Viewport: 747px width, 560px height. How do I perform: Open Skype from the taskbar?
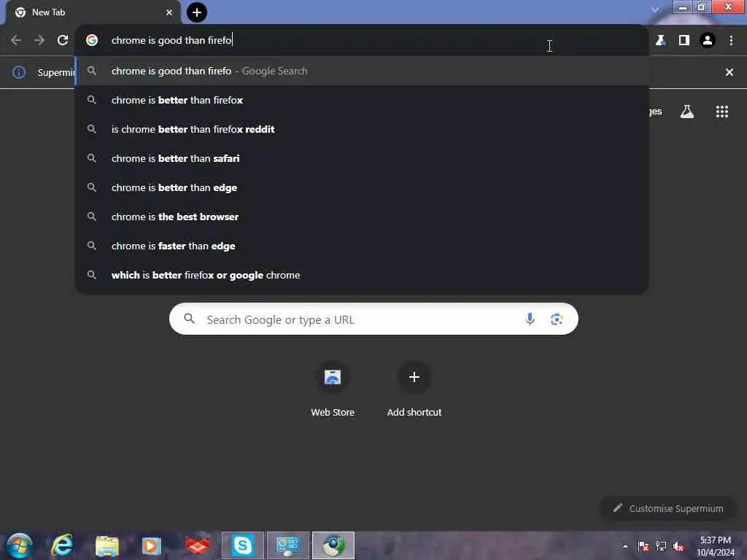(x=242, y=545)
